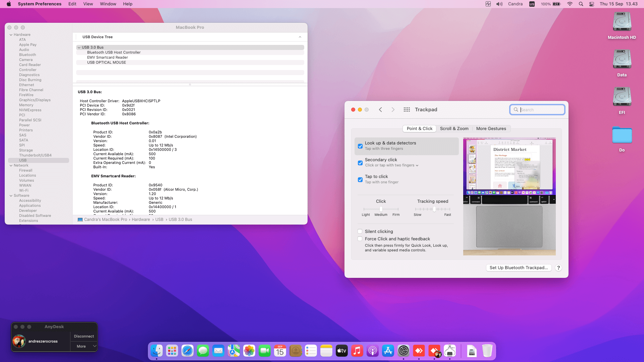Viewport: 644px width, 362px height.
Task: Open Launchpad in the Dock
Action: click(x=172, y=351)
